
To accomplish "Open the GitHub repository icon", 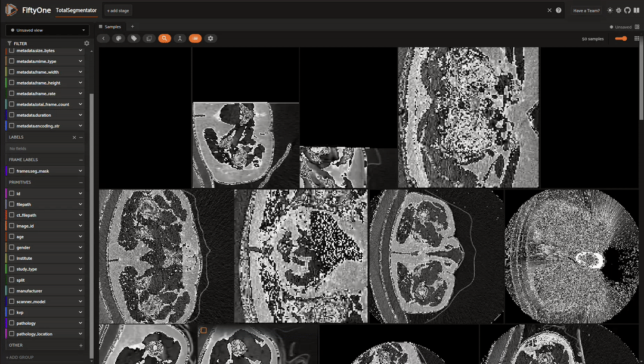I will 627,10.
